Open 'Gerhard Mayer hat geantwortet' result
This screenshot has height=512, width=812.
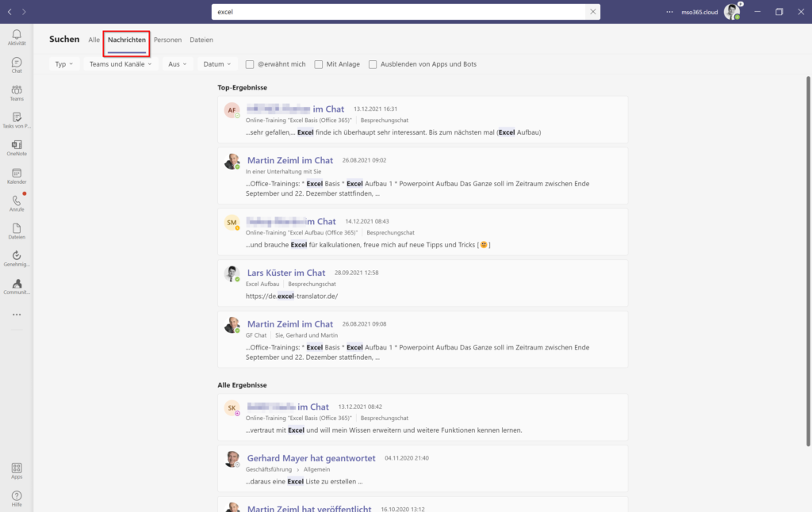pyautogui.click(x=423, y=468)
